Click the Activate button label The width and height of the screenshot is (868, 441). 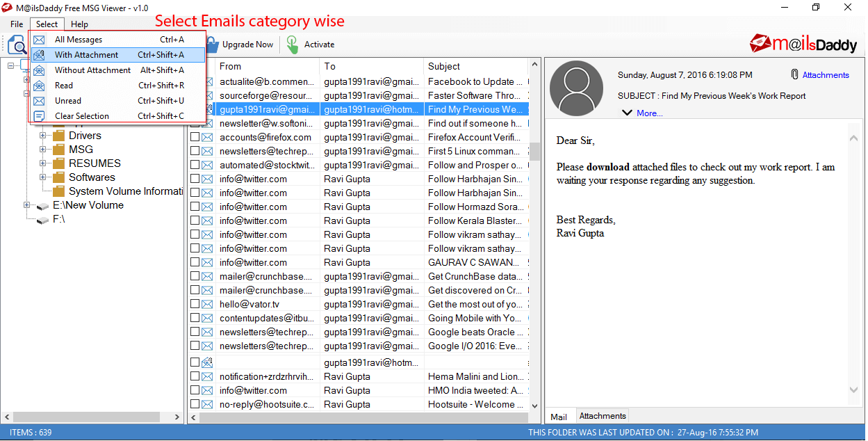pos(319,45)
